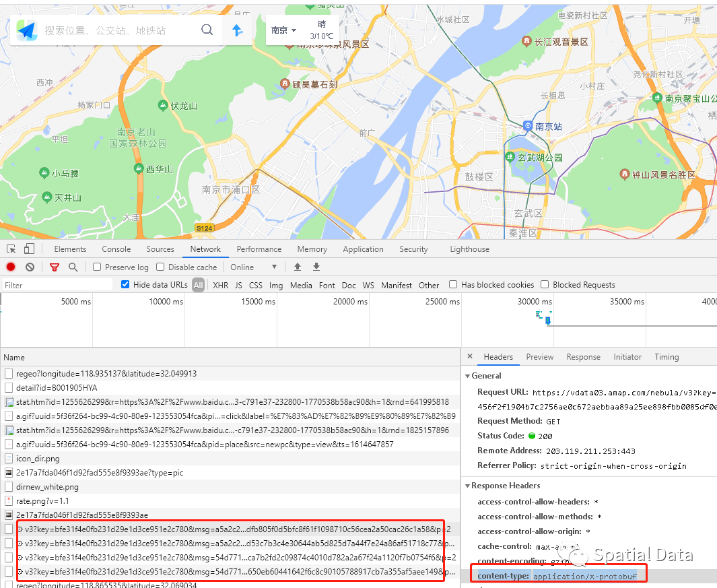Viewport: 717px width, 588px height.
Task: Click 小马腰 mountain marker icon
Action: 44,173
